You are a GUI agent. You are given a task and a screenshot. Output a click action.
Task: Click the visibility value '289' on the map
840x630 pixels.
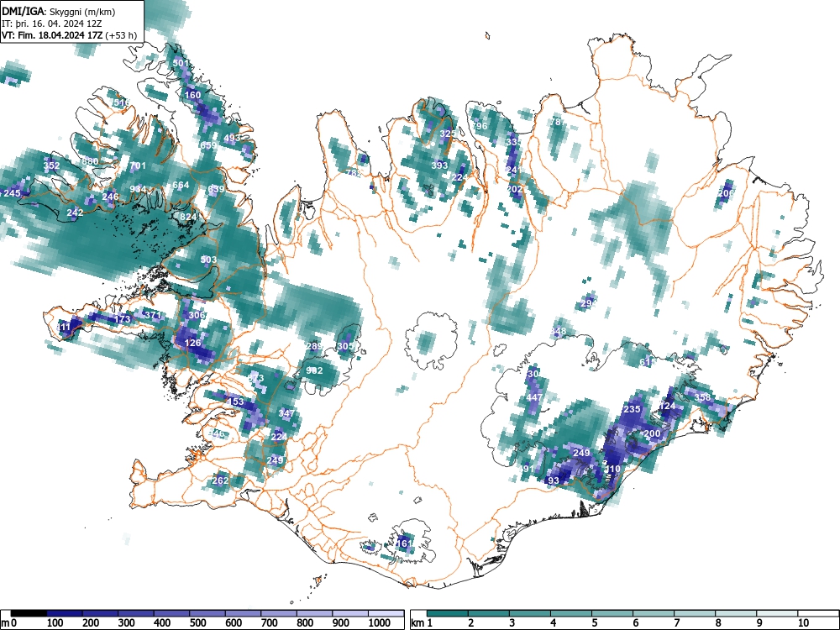pyautogui.click(x=314, y=346)
